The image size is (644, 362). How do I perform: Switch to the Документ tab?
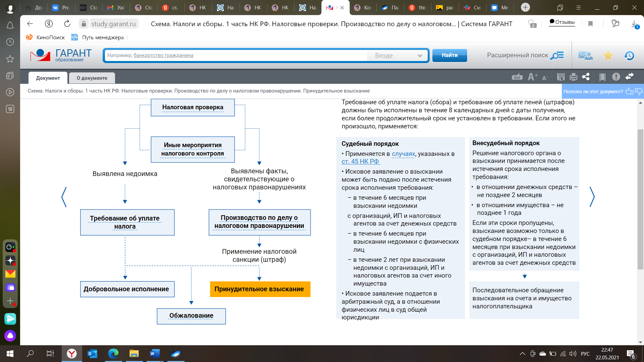pyautogui.click(x=48, y=78)
